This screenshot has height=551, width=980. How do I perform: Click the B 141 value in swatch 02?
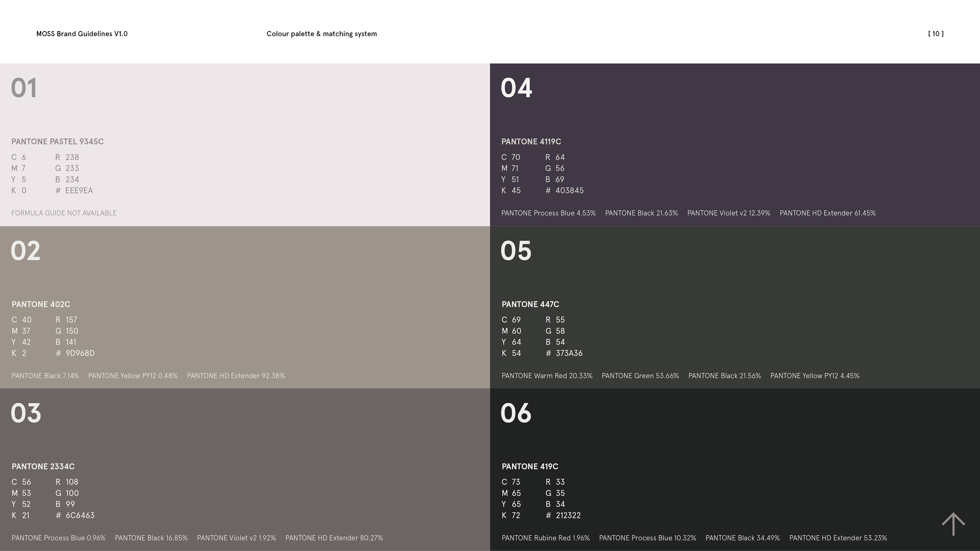tap(66, 342)
